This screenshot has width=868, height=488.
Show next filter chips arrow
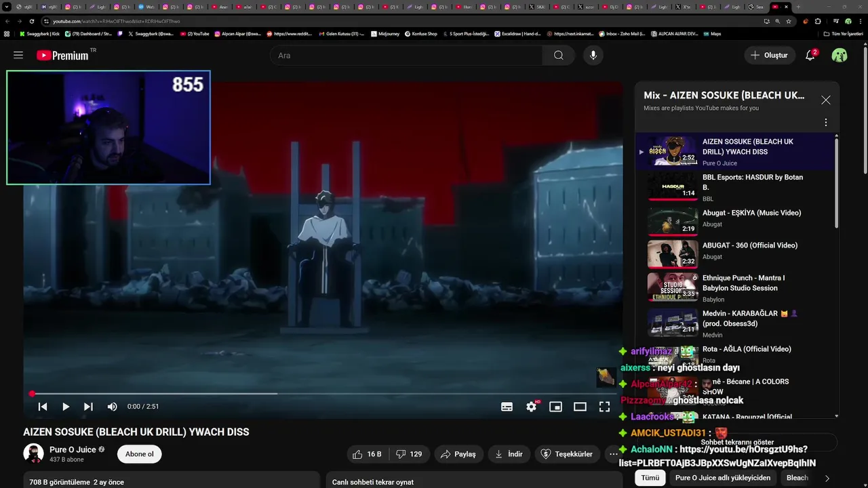click(x=827, y=478)
